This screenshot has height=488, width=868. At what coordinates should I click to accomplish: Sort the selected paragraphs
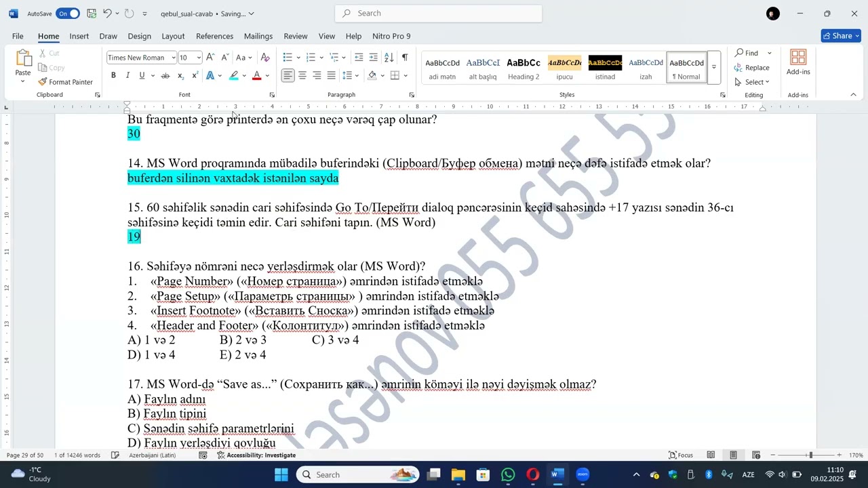[x=389, y=58]
